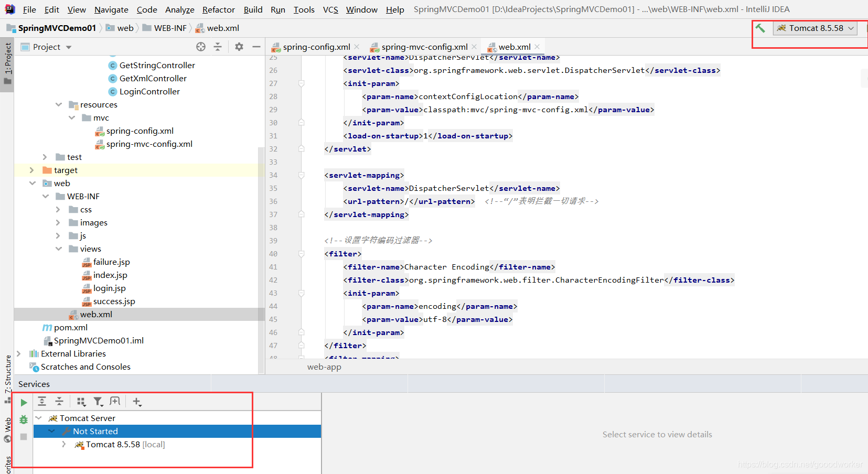The image size is (868, 474).
Task: Expand all services in Services toolbar
Action: [x=42, y=402]
